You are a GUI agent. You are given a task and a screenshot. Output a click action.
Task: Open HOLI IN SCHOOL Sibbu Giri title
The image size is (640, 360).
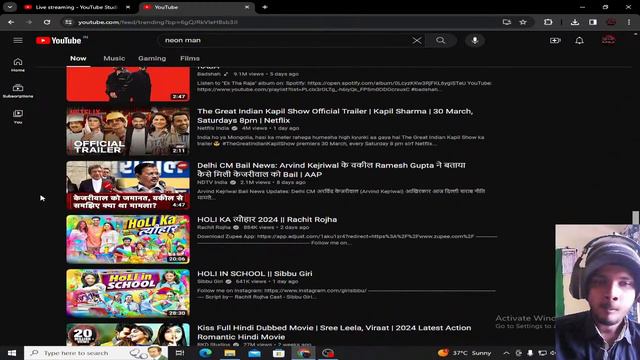(x=255, y=273)
